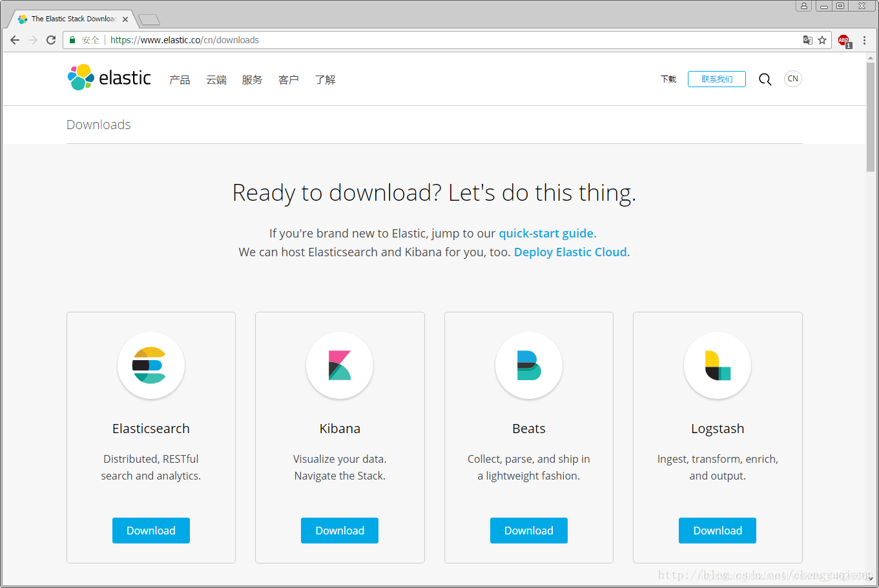The height and width of the screenshot is (588, 879).
Task: Open the 云端 menu
Action: (x=216, y=79)
